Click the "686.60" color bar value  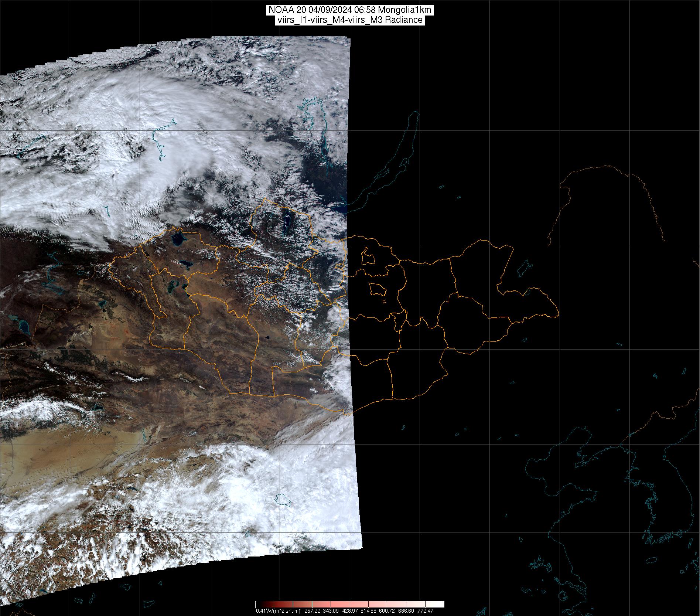[406, 611]
